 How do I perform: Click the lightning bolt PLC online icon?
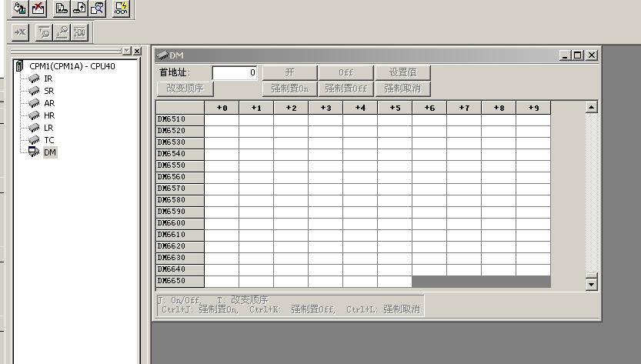(121, 8)
